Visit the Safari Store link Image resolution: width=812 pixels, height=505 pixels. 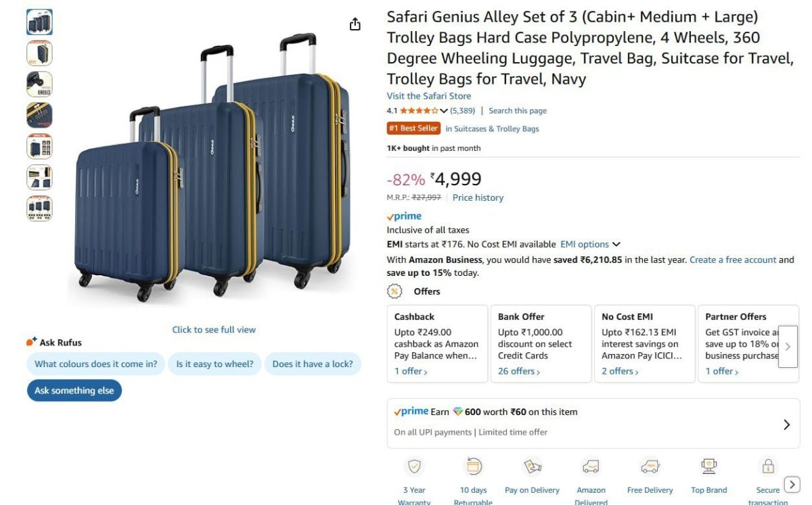click(429, 96)
